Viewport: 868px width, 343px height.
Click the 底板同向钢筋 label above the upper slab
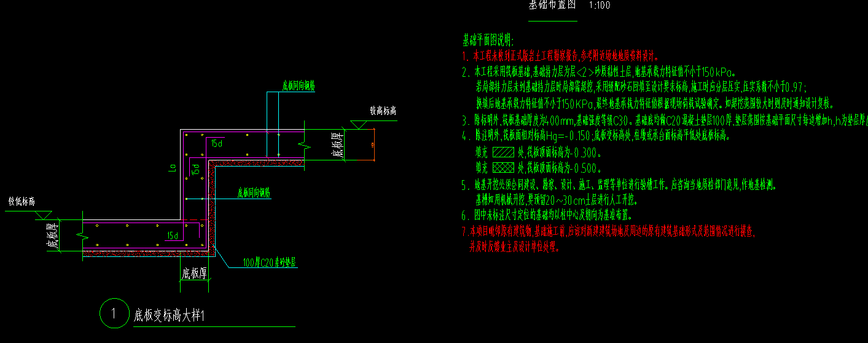click(x=299, y=87)
